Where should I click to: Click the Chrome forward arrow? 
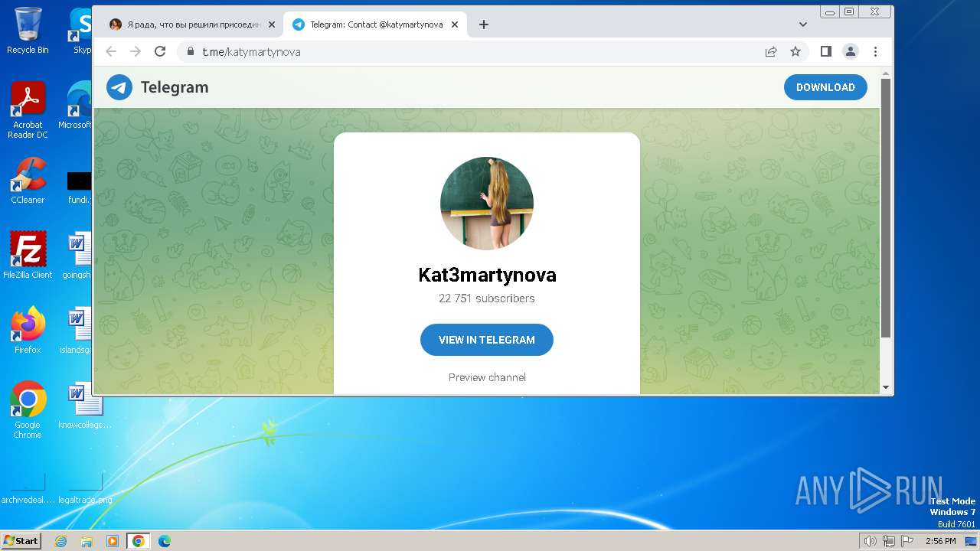tap(136, 51)
